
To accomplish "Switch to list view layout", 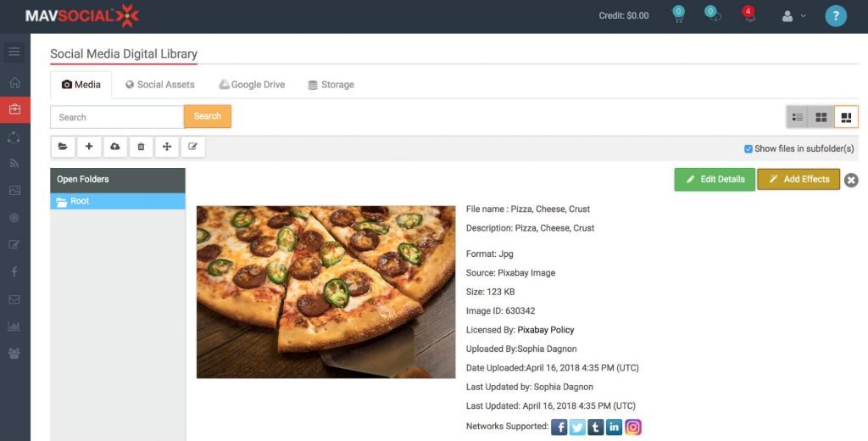I will click(797, 117).
